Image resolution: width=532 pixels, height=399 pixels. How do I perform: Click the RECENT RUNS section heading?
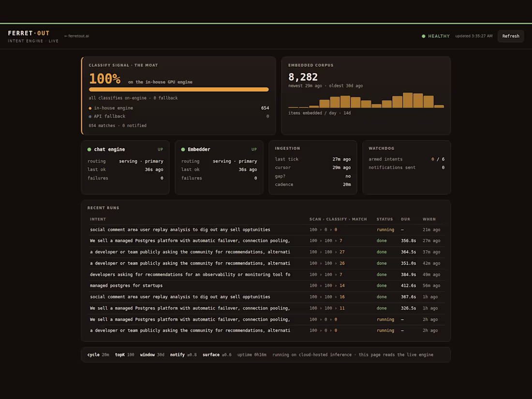click(x=103, y=208)
